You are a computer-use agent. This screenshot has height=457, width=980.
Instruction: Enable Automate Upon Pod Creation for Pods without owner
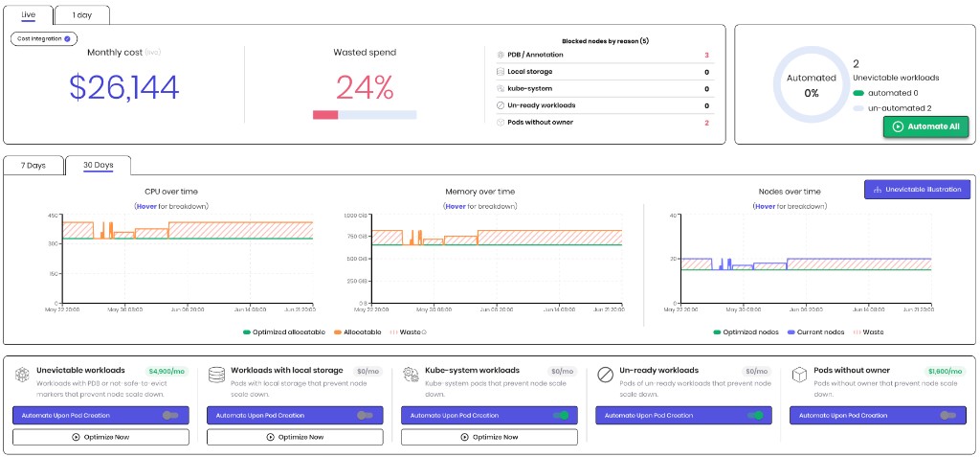(x=948, y=415)
